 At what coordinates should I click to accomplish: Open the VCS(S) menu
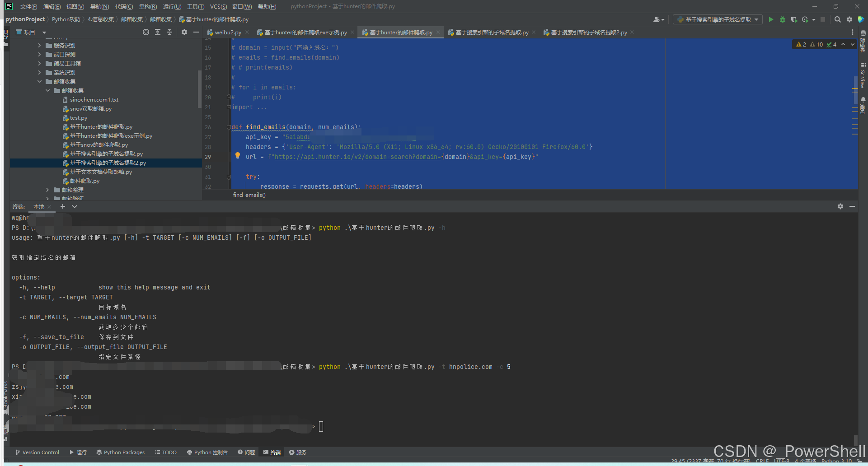(219, 6)
